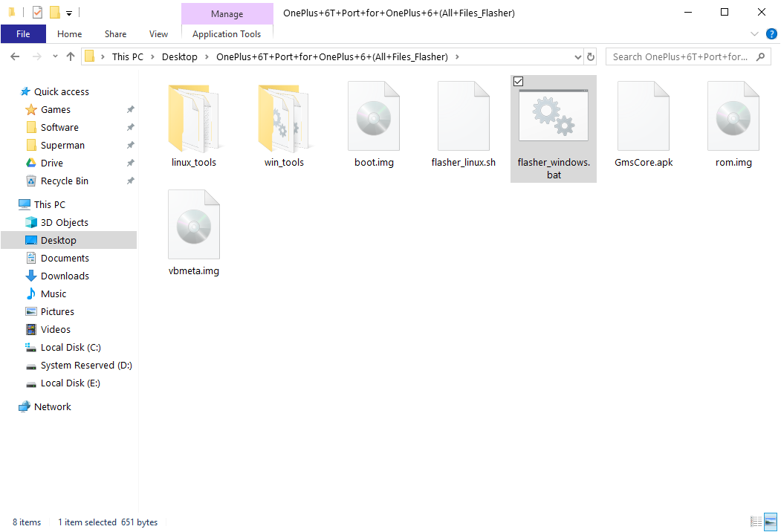Unpin Recycle Bin using its pin icon

[131, 181]
